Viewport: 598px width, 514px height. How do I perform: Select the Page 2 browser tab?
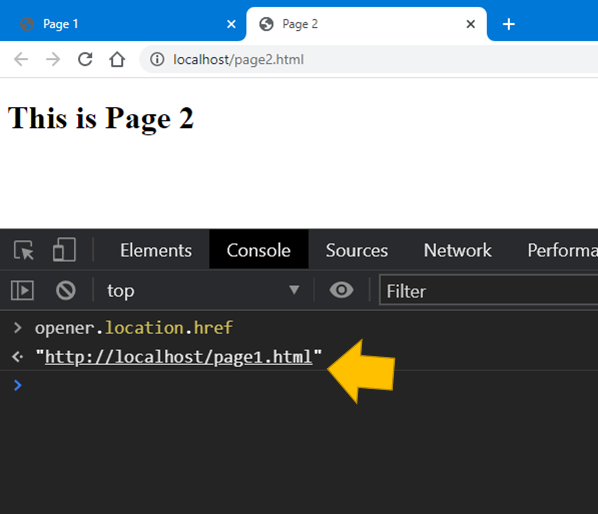(367, 24)
